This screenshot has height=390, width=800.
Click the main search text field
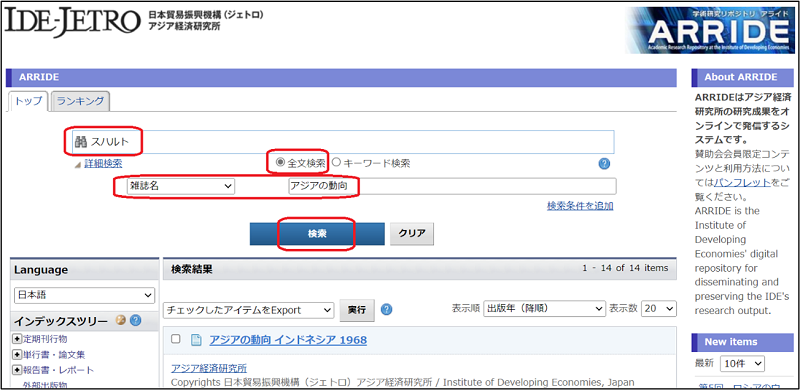[x=343, y=142]
